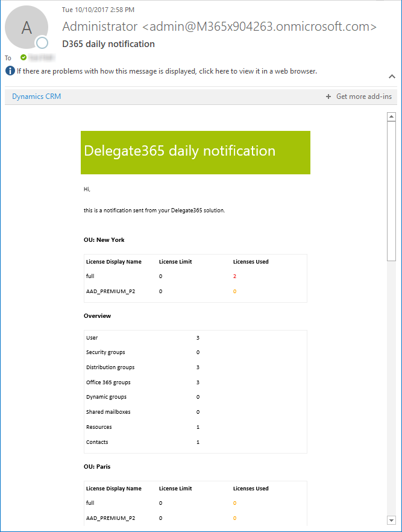Viewport: 402px width, 532px height.
Task: Click the green presence icon beside the recipient
Action: pyautogui.click(x=24, y=57)
